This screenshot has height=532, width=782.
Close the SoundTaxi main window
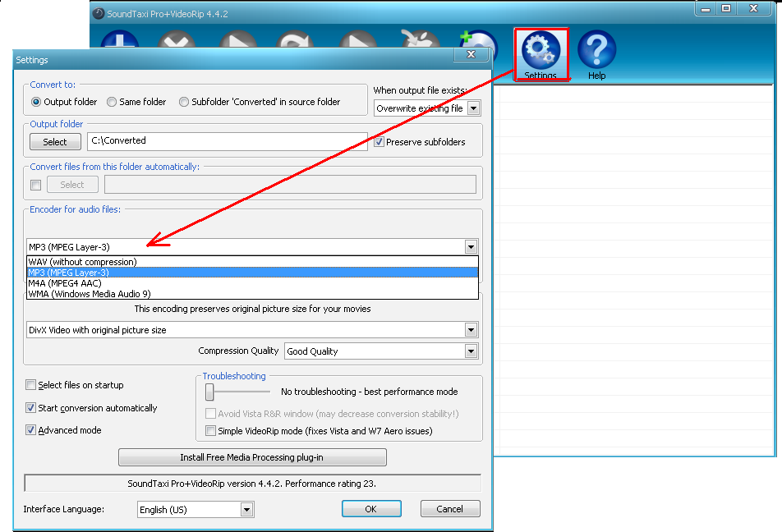point(754,8)
